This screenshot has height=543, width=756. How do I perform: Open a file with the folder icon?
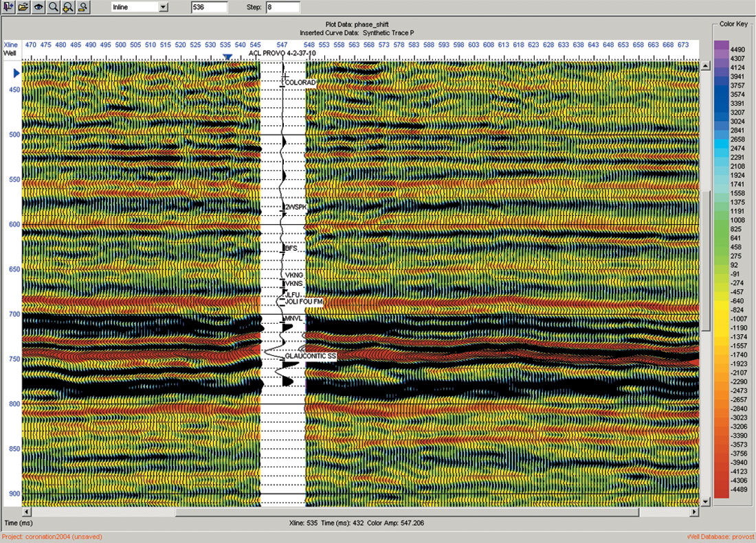[x=23, y=7]
